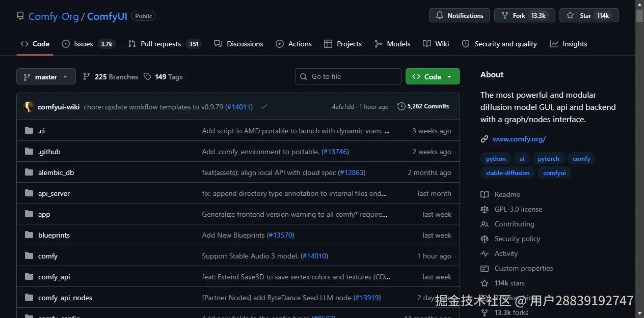644x318 pixels.
Task: Click the fork icon in Fork button
Action: (x=505, y=16)
